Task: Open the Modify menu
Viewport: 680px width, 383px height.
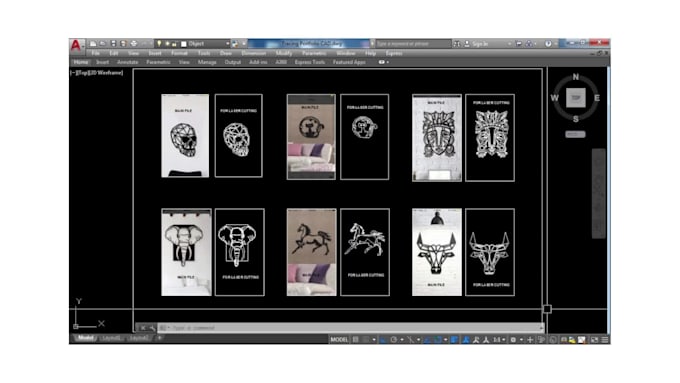Action: [284, 53]
